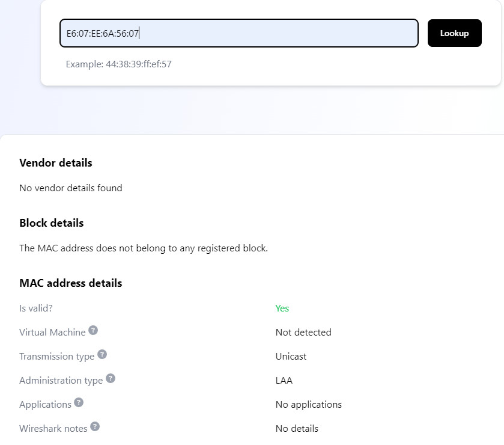Open the Virtual Machine help icon
The image size is (504, 445).
93,330
